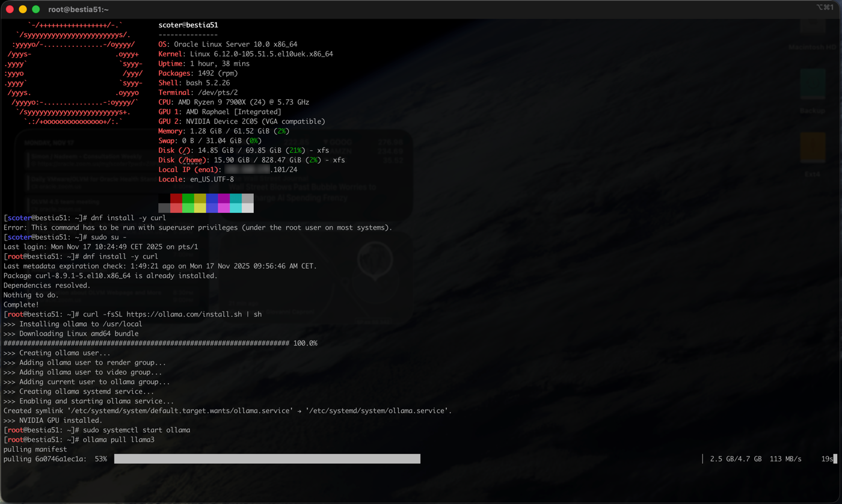Close the root@bestia51 terminal window
Screen dimensions: 842x504
point(10,9)
